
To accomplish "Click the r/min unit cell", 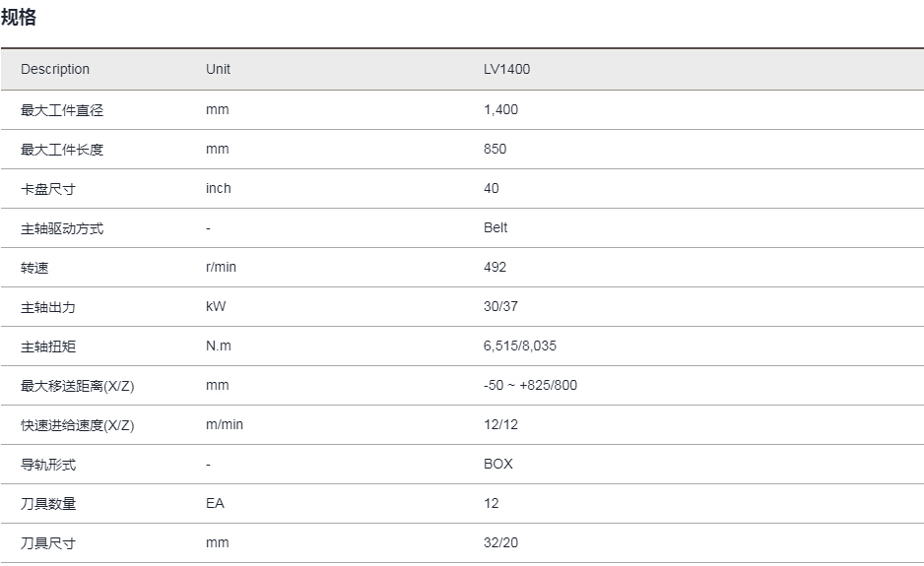I will tap(222, 268).
